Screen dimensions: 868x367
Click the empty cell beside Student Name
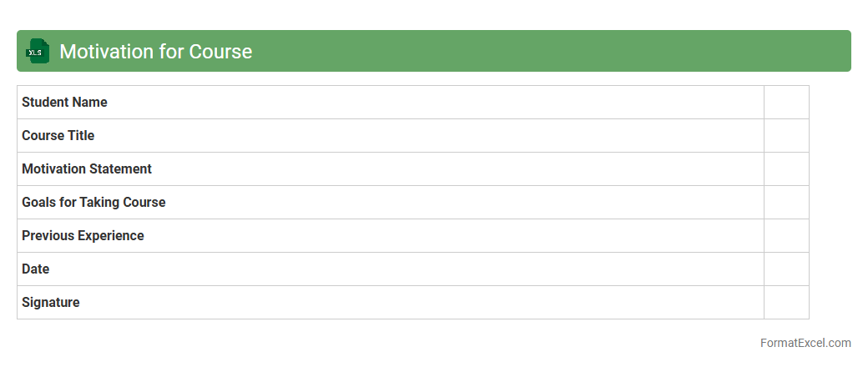(x=786, y=103)
